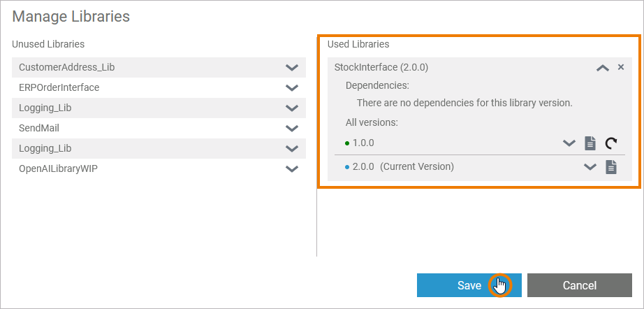Expand the version 1.0.0 chevron

click(x=569, y=143)
